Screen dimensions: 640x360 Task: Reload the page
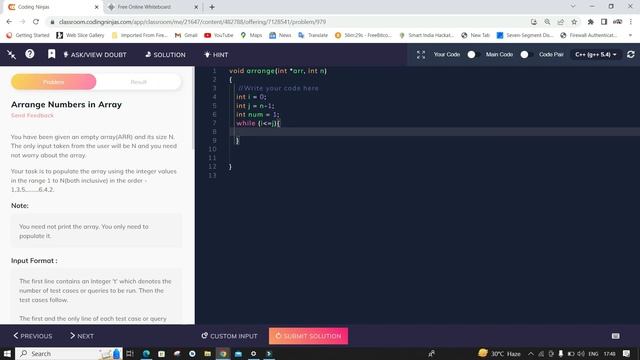pyautogui.click(x=36, y=22)
